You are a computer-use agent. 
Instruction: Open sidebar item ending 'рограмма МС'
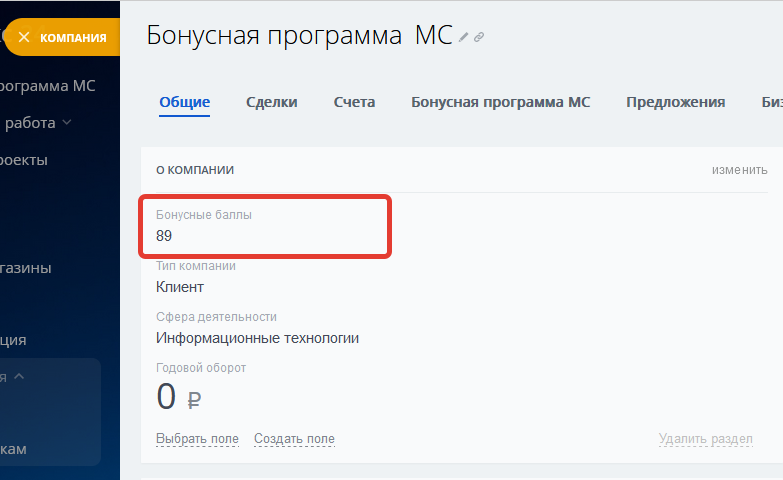[x=48, y=85]
